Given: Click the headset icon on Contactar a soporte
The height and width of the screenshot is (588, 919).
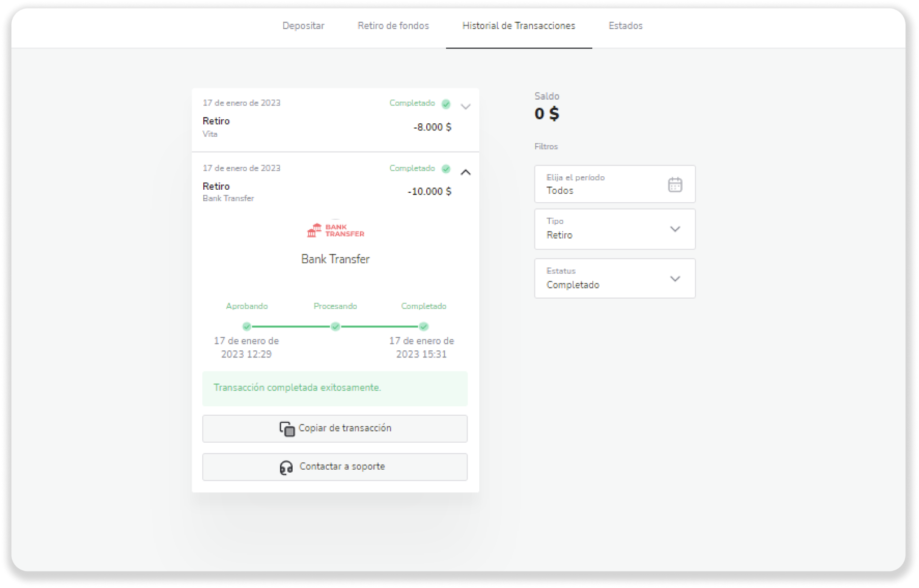Looking at the screenshot, I should [x=286, y=467].
